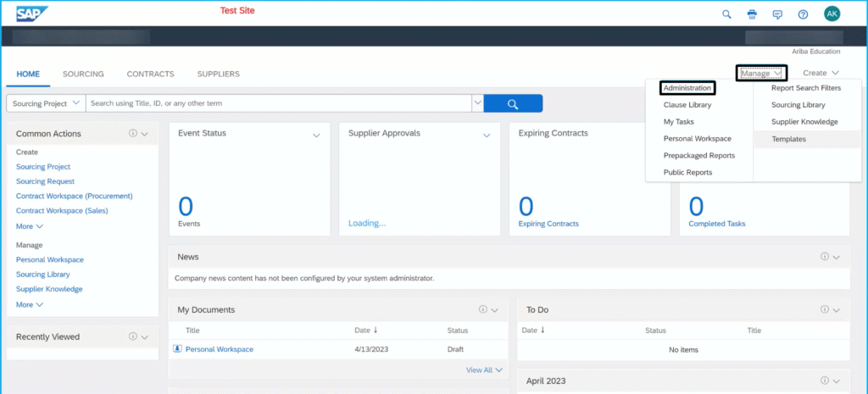This screenshot has width=868, height=394.
Task: Click info icon in Common Actions panel
Action: coord(133,134)
